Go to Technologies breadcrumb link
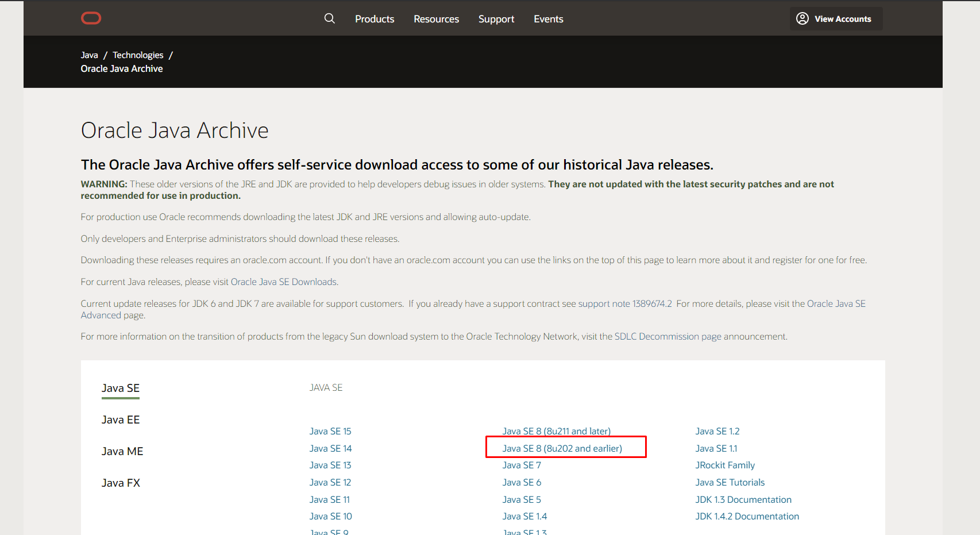 point(138,55)
